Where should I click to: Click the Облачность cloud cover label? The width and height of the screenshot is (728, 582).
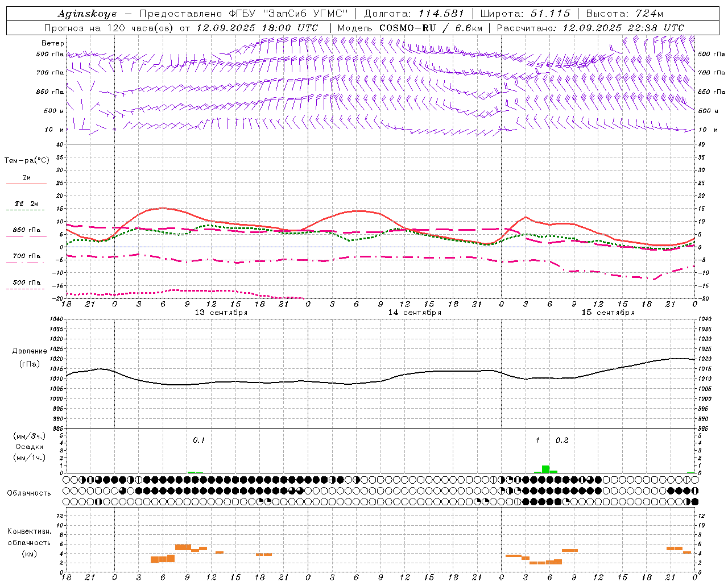click(x=29, y=493)
